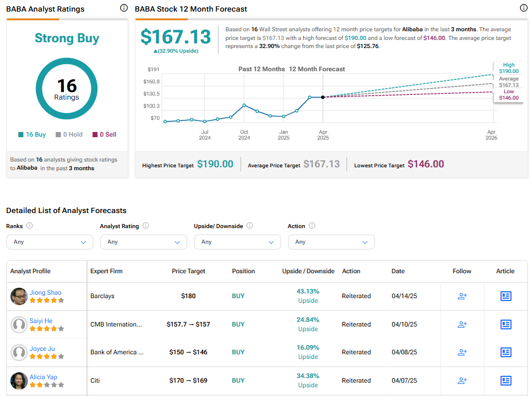Viewport: 532px width, 396px height.
Task: Click the 0 Sell legend swatch
Action: (95, 134)
